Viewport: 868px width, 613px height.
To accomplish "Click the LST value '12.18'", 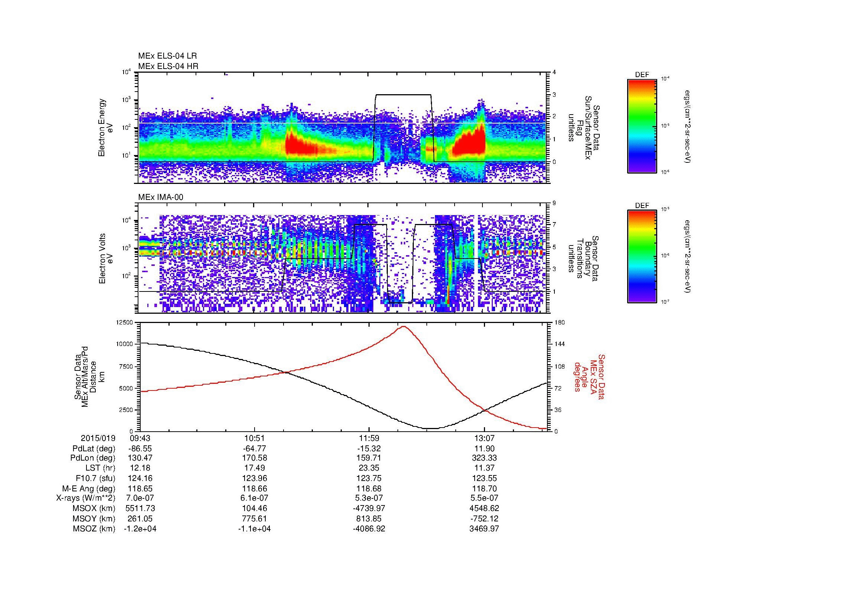I will (140, 468).
